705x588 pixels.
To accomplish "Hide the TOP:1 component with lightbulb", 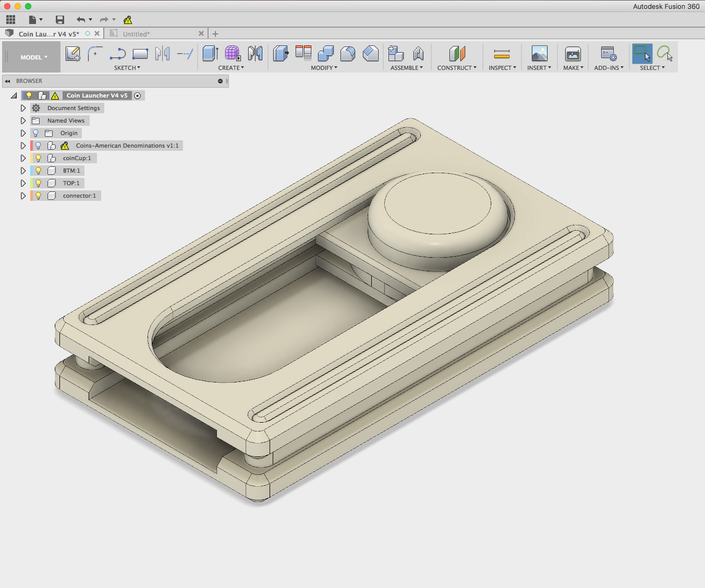I will [38, 183].
